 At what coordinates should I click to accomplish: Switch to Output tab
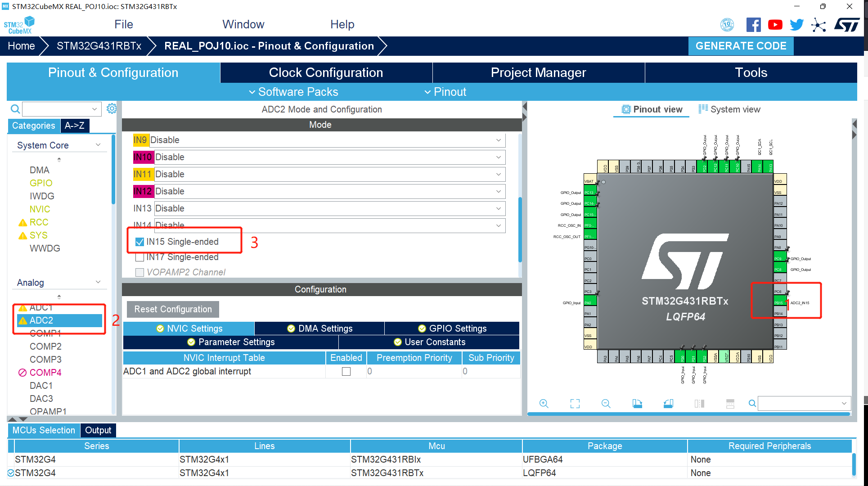(x=98, y=430)
